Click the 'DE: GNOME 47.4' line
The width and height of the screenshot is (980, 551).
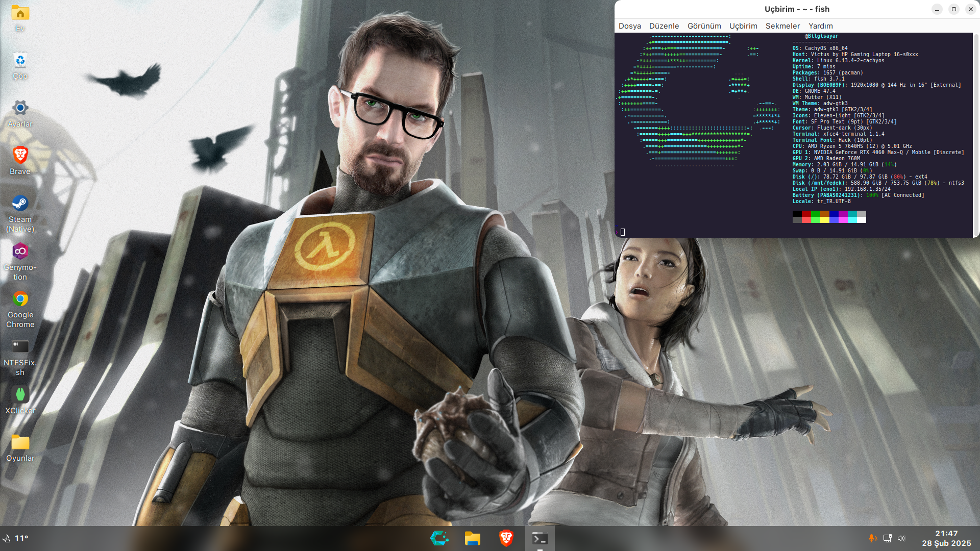tap(814, 91)
